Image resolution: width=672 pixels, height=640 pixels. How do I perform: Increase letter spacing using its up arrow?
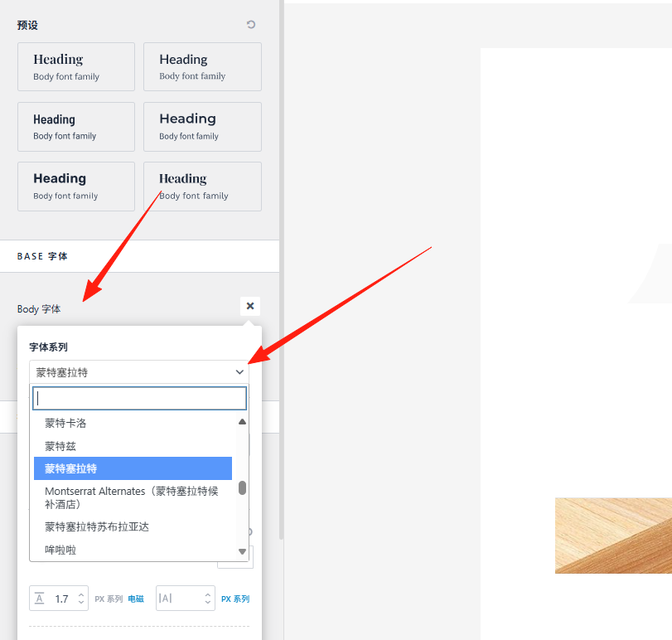208,594
